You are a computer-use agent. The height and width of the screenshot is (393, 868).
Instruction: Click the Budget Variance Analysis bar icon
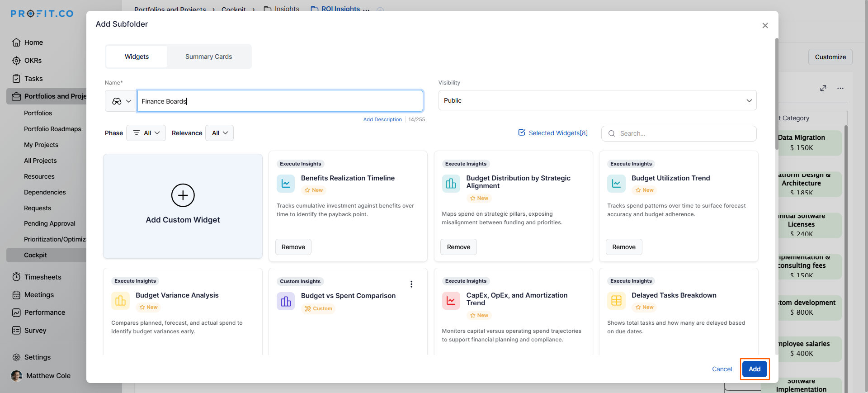120,301
